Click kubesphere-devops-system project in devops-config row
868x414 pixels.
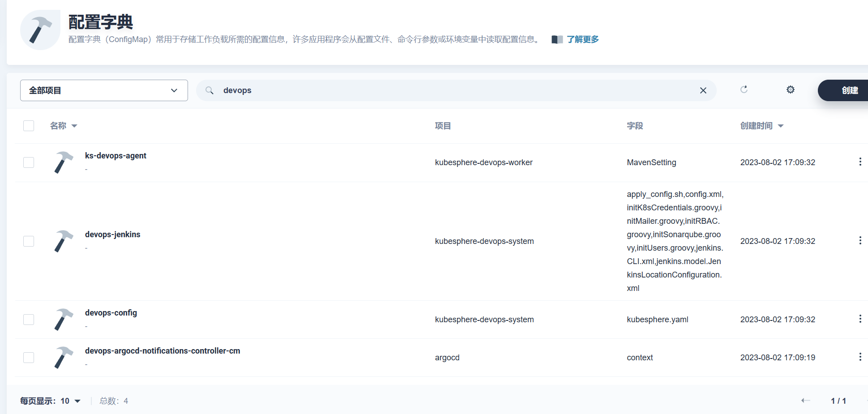[x=484, y=320]
